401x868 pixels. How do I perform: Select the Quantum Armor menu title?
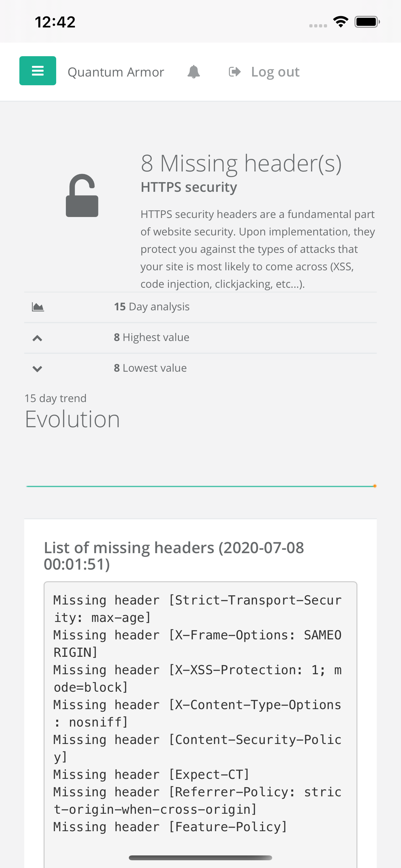(x=116, y=71)
